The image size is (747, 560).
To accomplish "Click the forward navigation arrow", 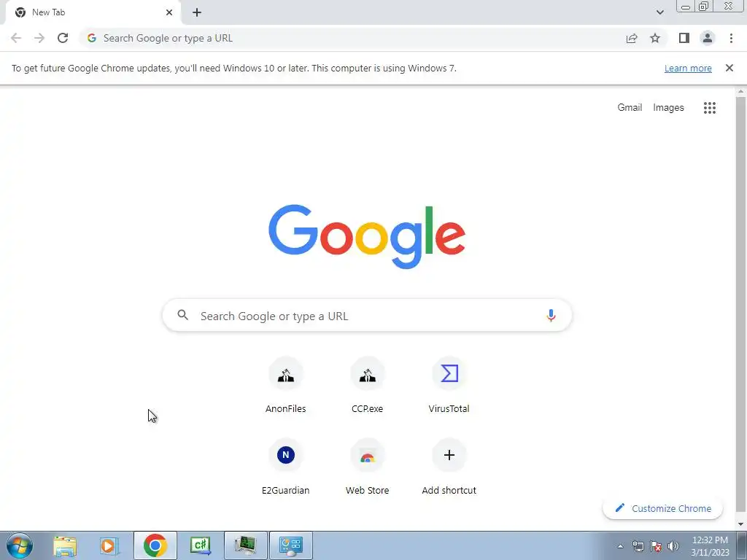I will pos(39,38).
